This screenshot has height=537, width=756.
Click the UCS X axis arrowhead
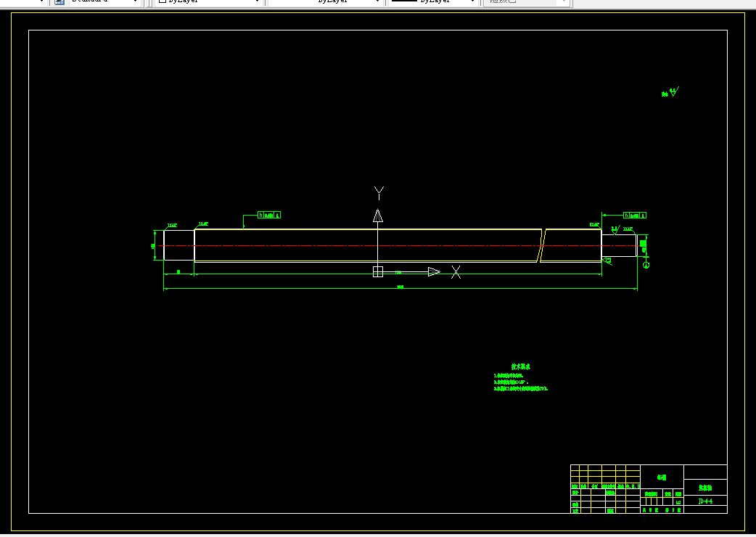434,272
